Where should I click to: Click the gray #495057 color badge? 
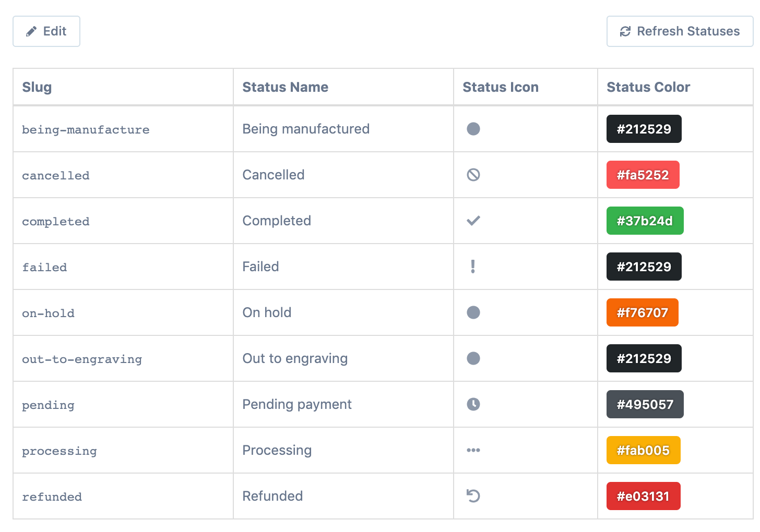(645, 404)
